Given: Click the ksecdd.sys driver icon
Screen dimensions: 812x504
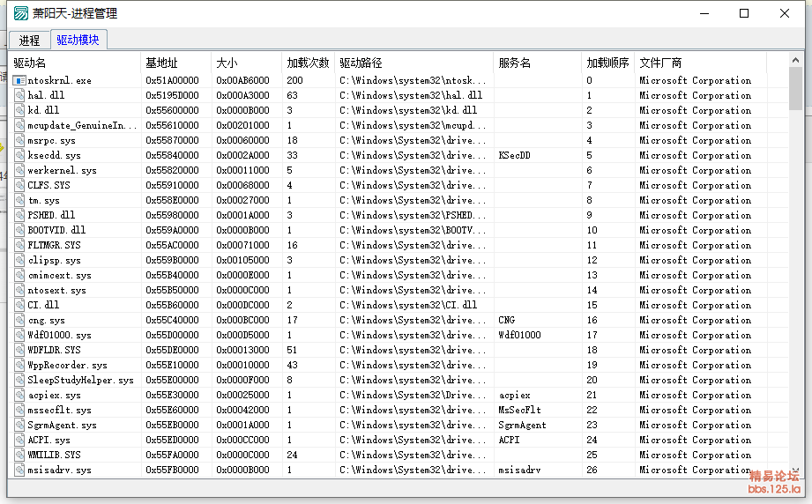Looking at the screenshot, I should pos(19,155).
